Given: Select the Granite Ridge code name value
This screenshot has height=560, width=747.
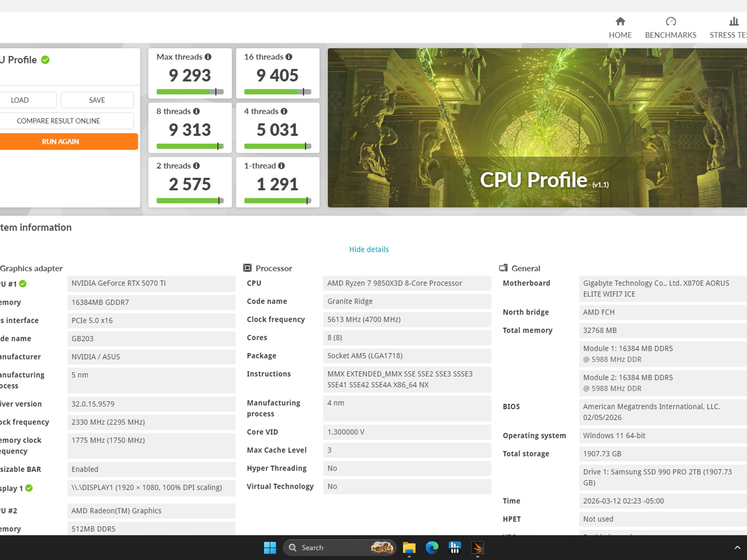Looking at the screenshot, I should 407,302.
